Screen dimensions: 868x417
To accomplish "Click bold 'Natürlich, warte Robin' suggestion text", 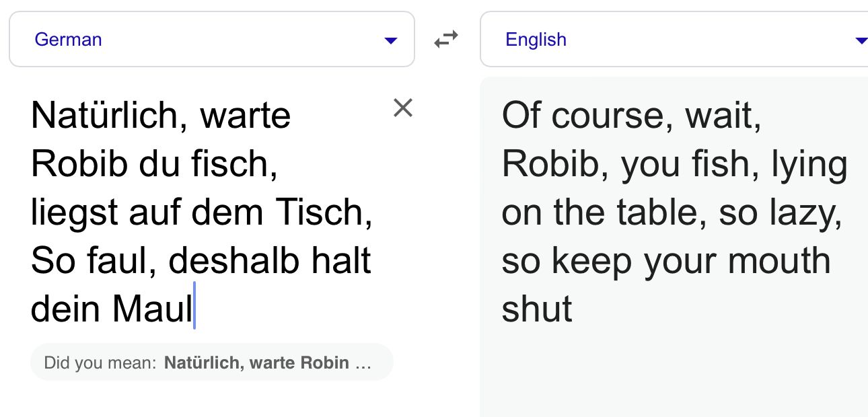I will click(256, 363).
